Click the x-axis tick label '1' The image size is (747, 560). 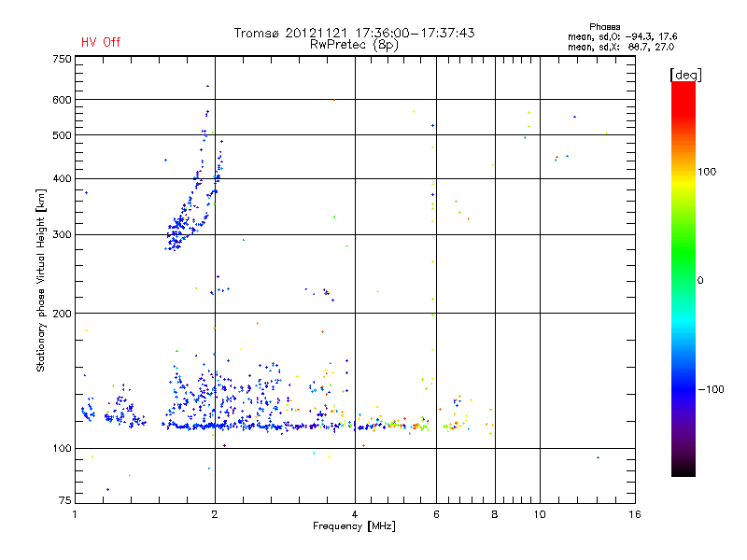(76, 514)
